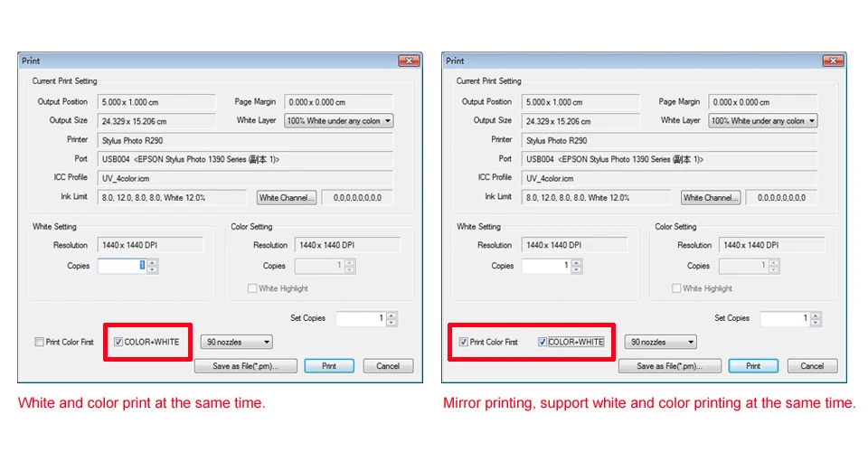Viewport: 868px width, 452px height.
Task: Click Print button in left dialog
Action: (x=329, y=366)
